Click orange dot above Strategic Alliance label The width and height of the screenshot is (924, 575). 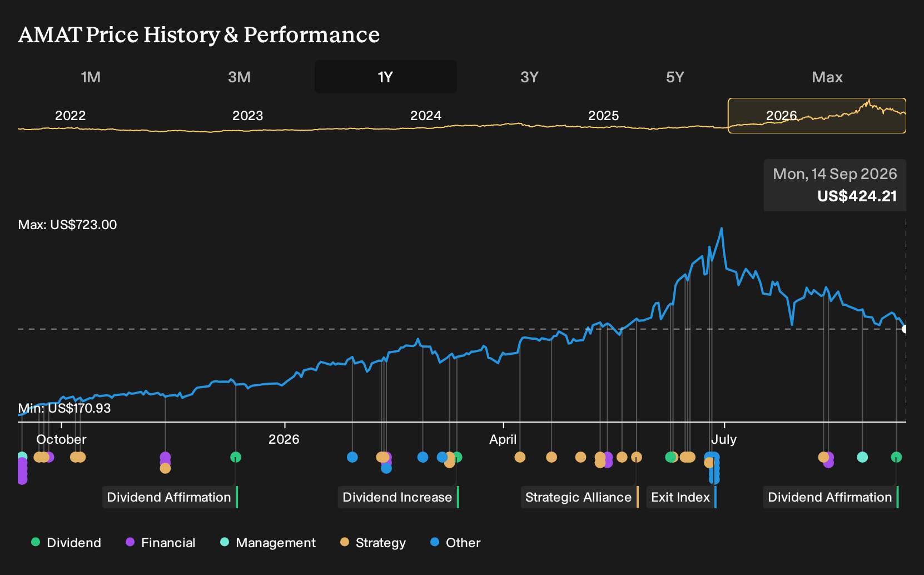pos(637,457)
